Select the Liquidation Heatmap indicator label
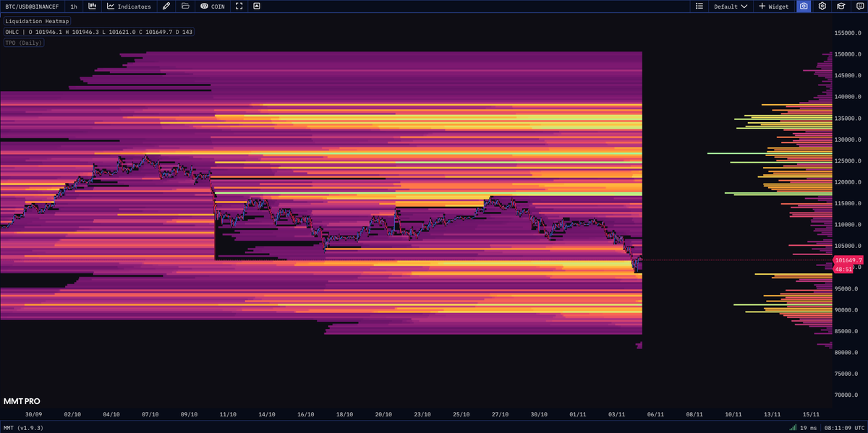Image resolution: width=868 pixels, height=433 pixels. [x=37, y=21]
